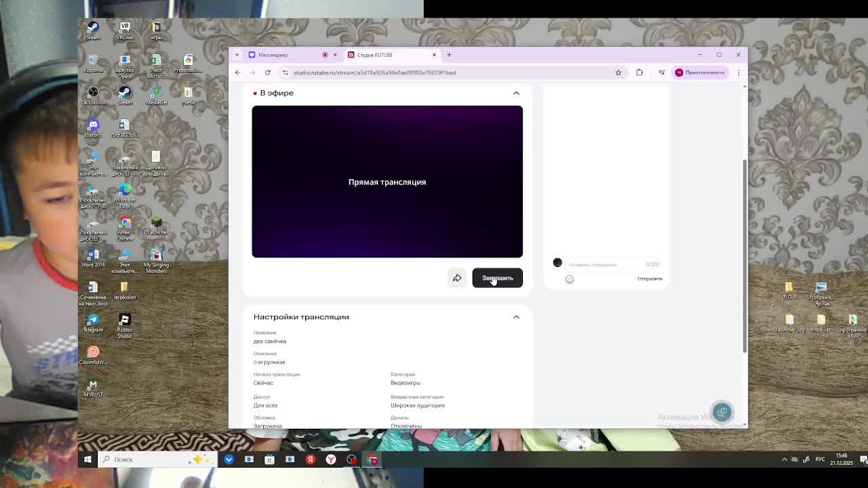Open a new browser tab
The height and width of the screenshot is (488, 868).
(x=449, y=55)
